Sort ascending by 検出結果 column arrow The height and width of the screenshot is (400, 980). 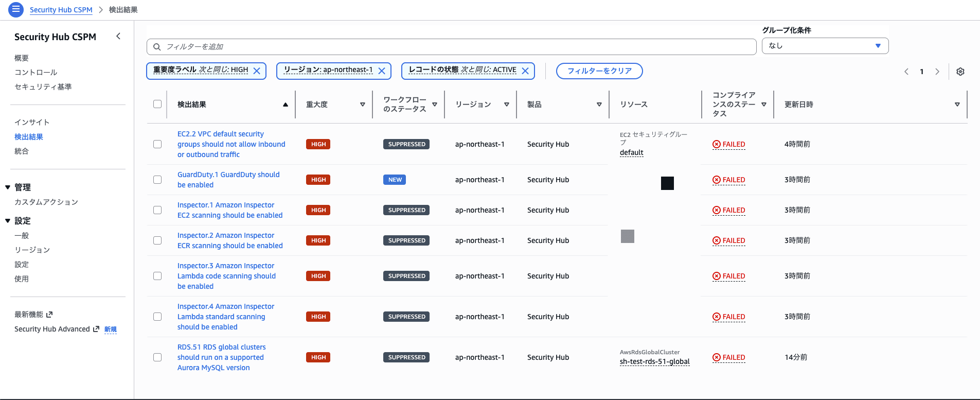click(286, 105)
